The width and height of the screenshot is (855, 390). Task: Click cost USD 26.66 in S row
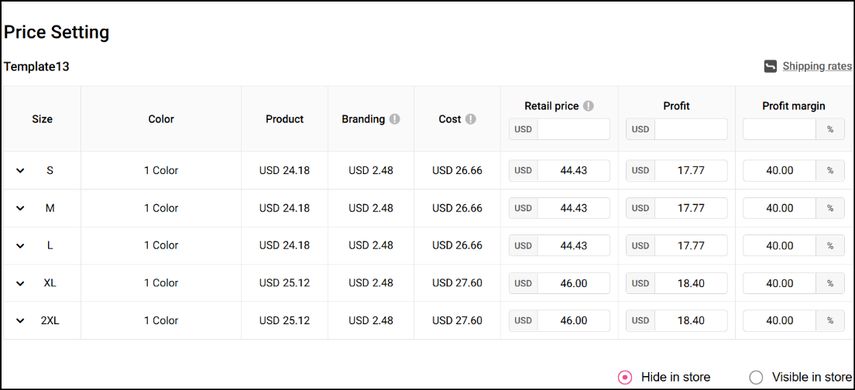coord(457,171)
